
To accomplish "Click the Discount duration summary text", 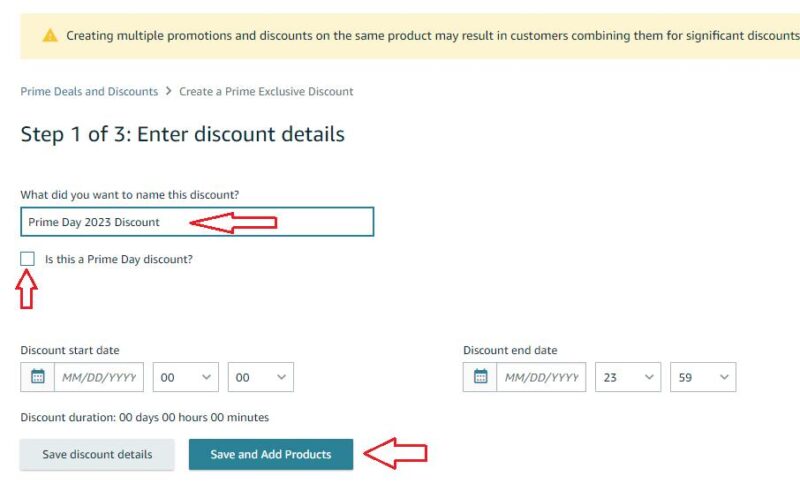I will click(144, 418).
